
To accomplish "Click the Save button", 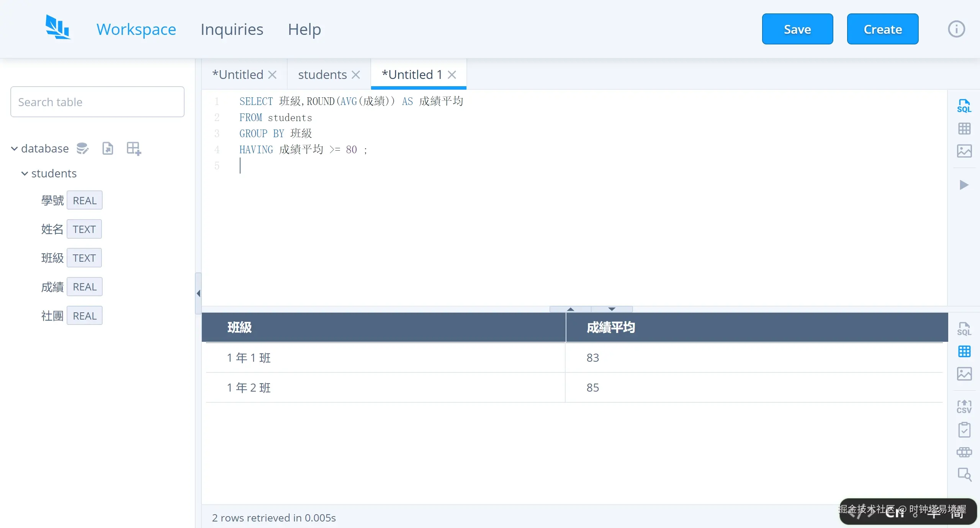I will 797,29.
